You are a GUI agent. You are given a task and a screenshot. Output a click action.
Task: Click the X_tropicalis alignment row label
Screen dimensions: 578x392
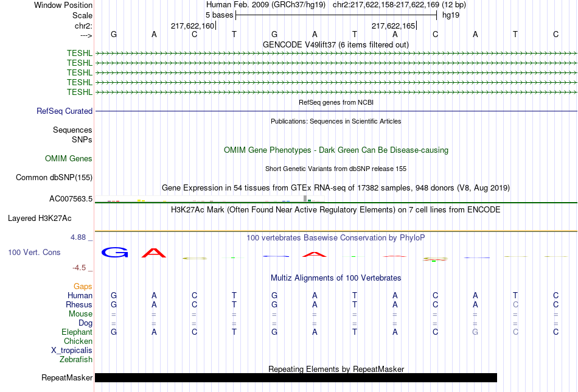point(72,351)
